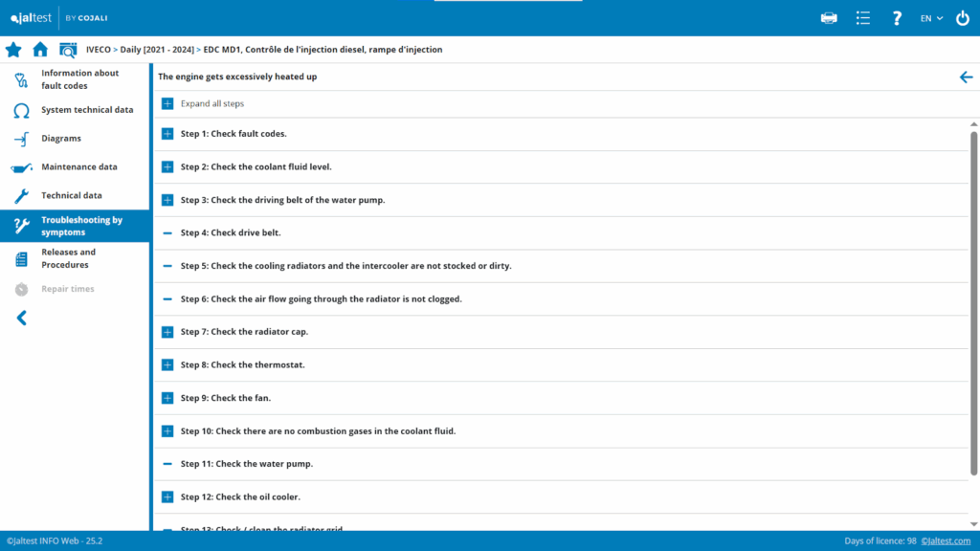Open the Diagrams section

point(60,139)
